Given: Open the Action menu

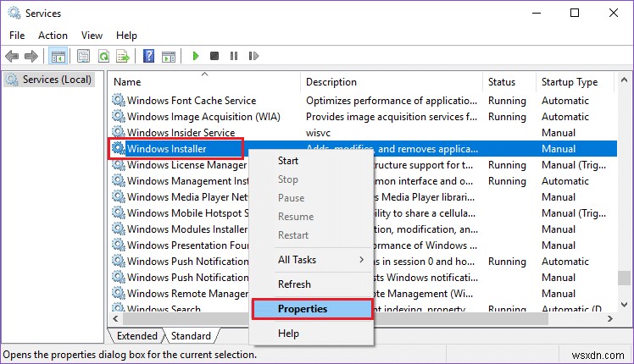Looking at the screenshot, I should pyautogui.click(x=53, y=36).
